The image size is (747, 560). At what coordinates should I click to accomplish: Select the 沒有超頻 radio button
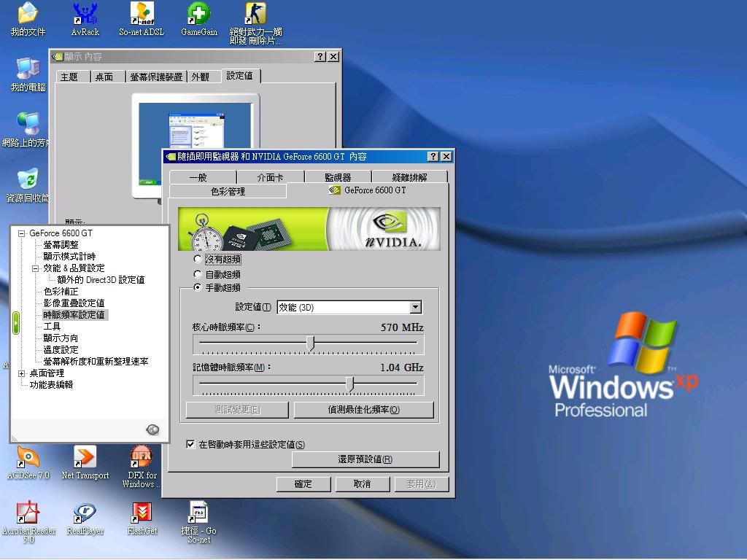click(198, 259)
